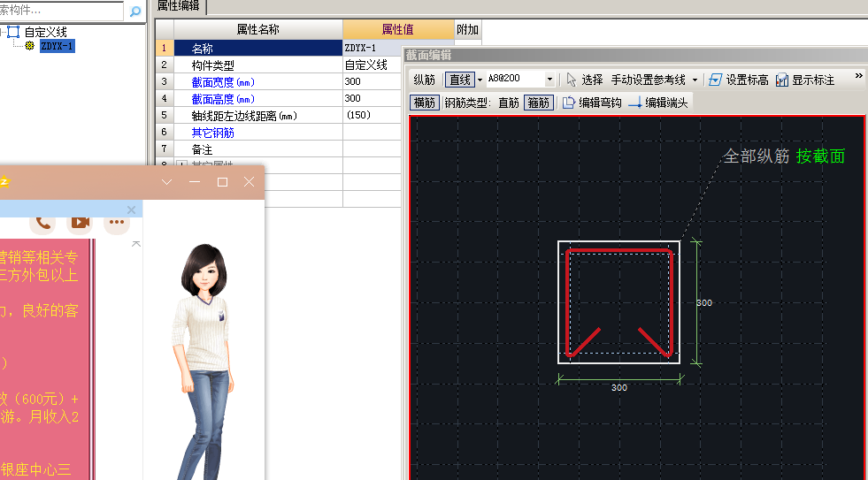Click the 全部纵筋 label in canvas
Image resolution: width=868 pixels, height=480 pixels.
tap(756, 156)
